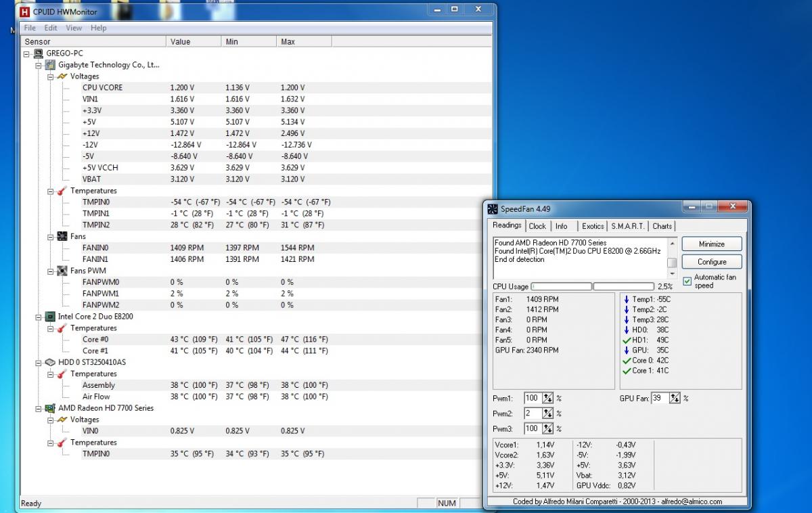Open the Charts tab in SpeedFan
Screen dimensions: 812x513
coord(662,226)
